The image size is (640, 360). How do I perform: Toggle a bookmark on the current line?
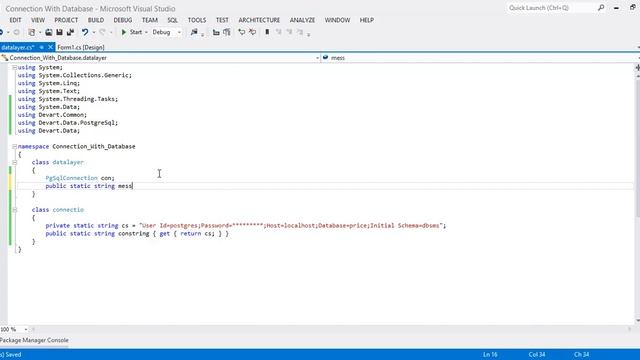tap(267, 32)
